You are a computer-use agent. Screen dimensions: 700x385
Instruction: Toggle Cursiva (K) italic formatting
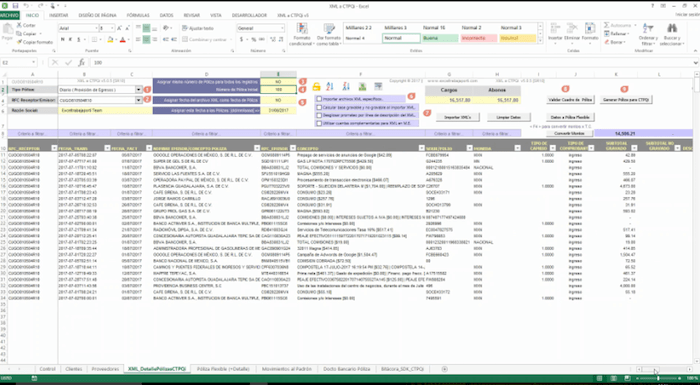pyautogui.click(x=70, y=40)
